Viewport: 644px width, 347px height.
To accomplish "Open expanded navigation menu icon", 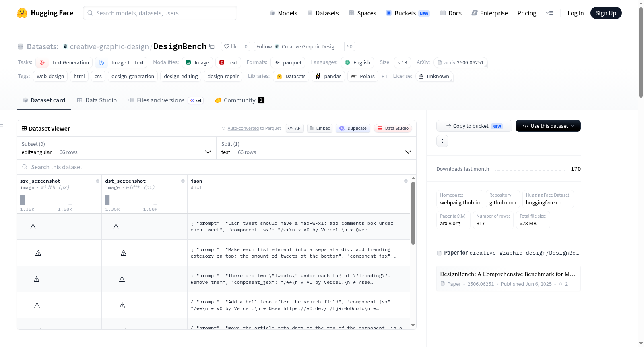I will 549,13.
